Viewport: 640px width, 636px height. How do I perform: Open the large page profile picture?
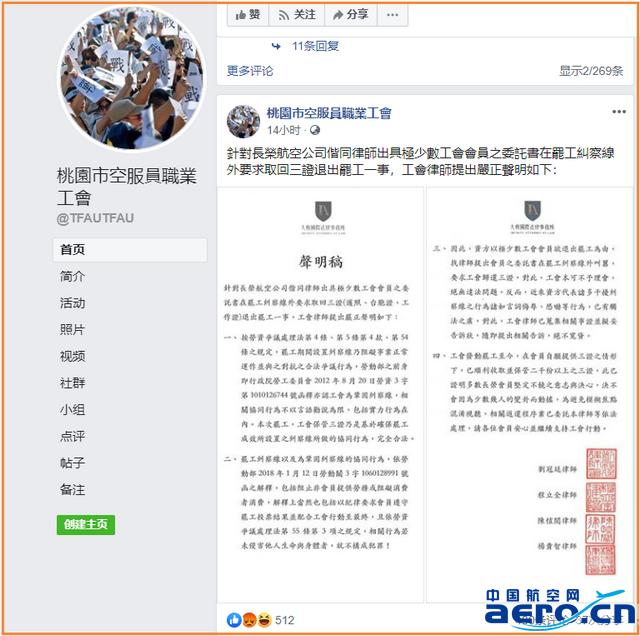tap(131, 78)
